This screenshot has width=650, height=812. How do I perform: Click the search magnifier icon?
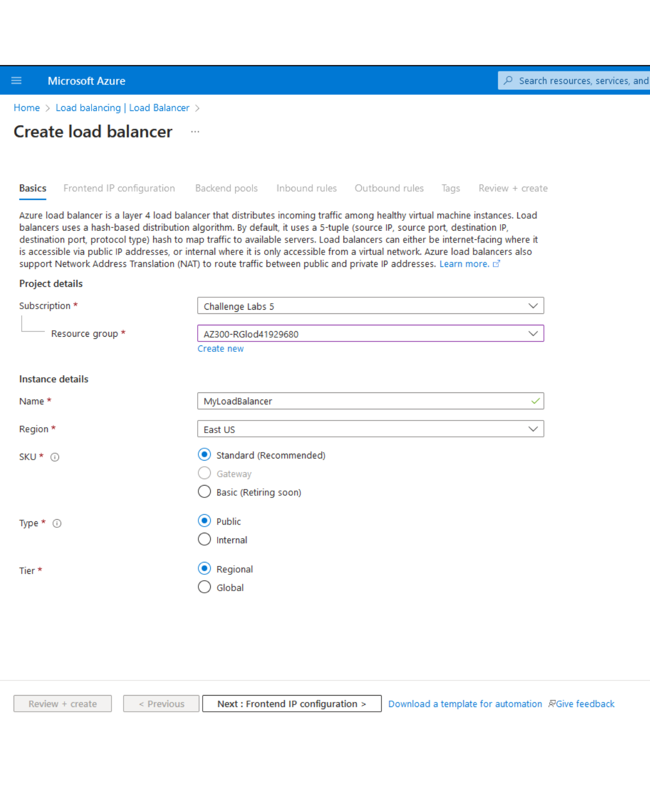508,81
